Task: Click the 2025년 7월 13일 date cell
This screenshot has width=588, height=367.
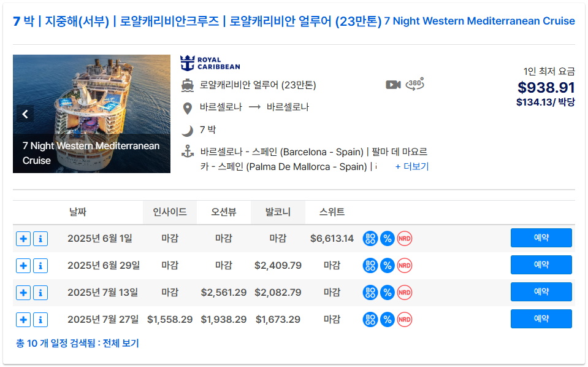Action: click(103, 293)
